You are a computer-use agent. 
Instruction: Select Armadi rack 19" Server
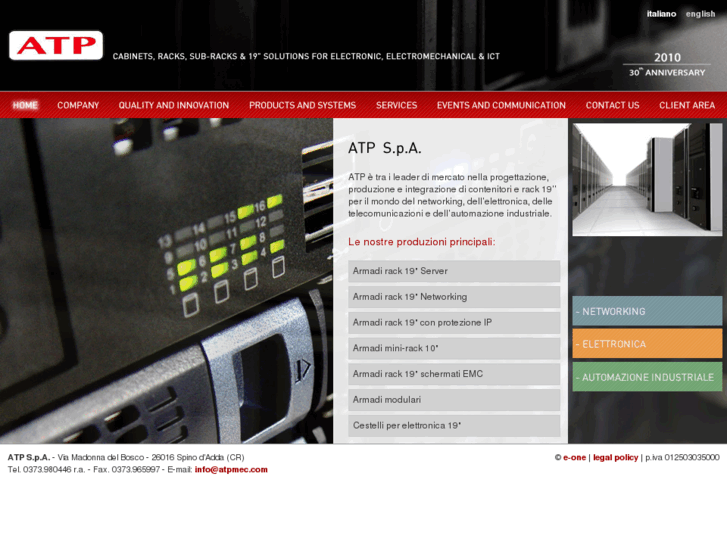click(454, 271)
